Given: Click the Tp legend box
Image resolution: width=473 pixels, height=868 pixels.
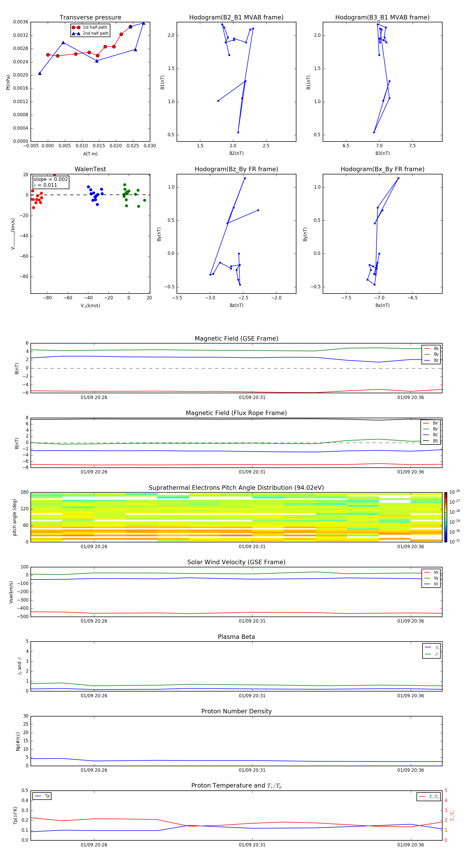Looking at the screenshot, I should (x=42, y=796).
